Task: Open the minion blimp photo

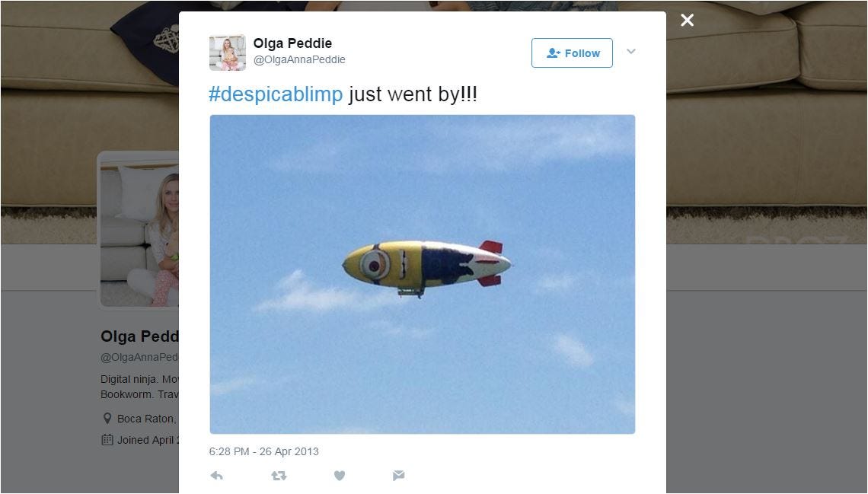Action: [423, 274]
